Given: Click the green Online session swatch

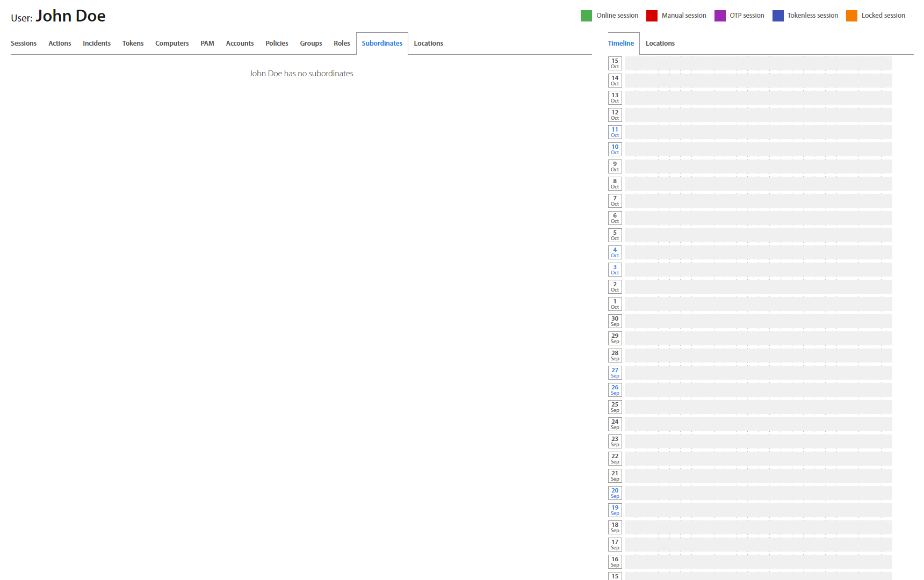Looking at the screenshot, I should click(586, 16).
